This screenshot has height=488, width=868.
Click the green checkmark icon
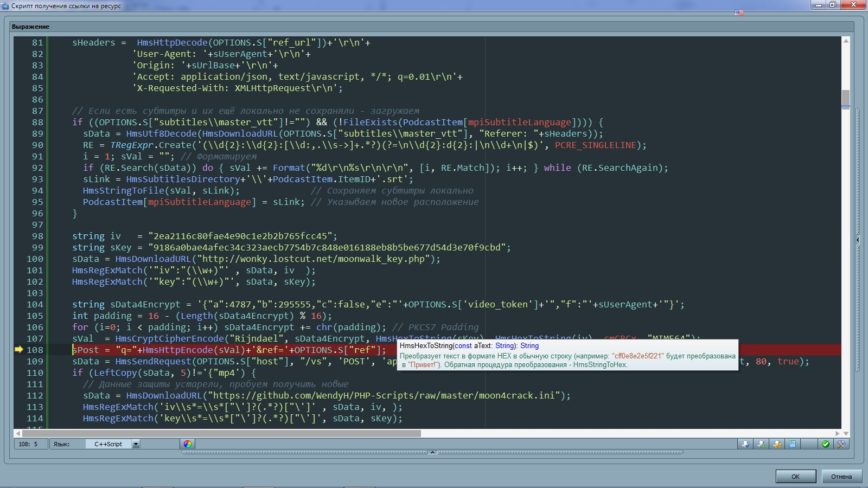point(825,444)
